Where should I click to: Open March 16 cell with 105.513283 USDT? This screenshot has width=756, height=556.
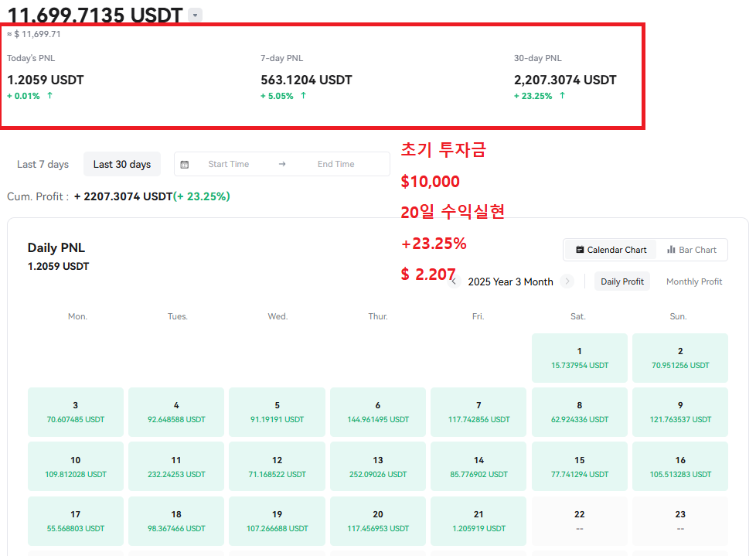click(680, 467)
